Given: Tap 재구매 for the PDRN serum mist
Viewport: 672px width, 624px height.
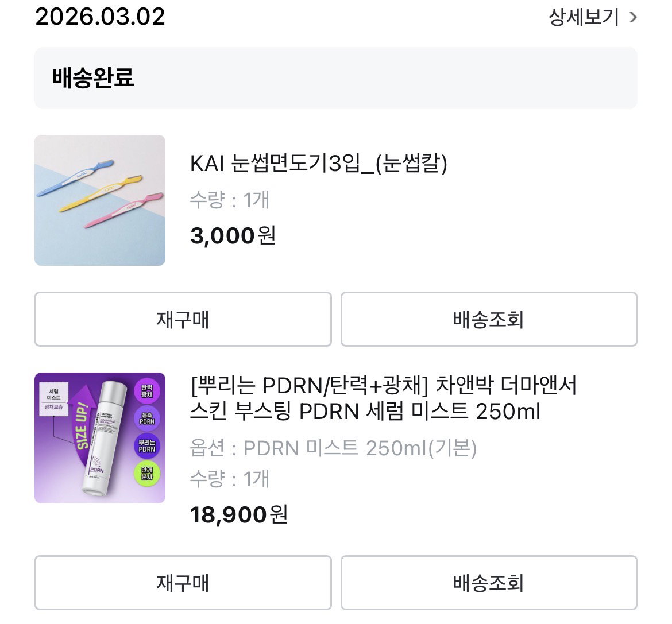Looking at the screenshot, I should (x=183, y=583).
